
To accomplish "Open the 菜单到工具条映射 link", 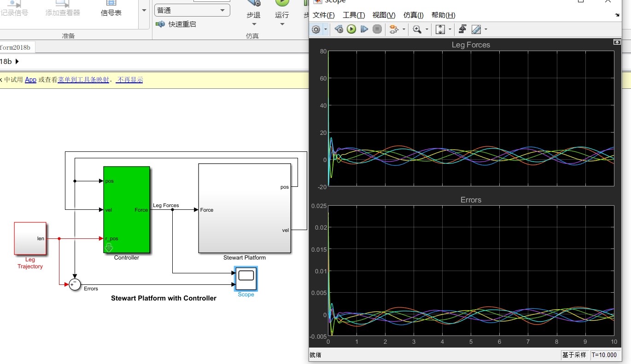I will (83, 80).
